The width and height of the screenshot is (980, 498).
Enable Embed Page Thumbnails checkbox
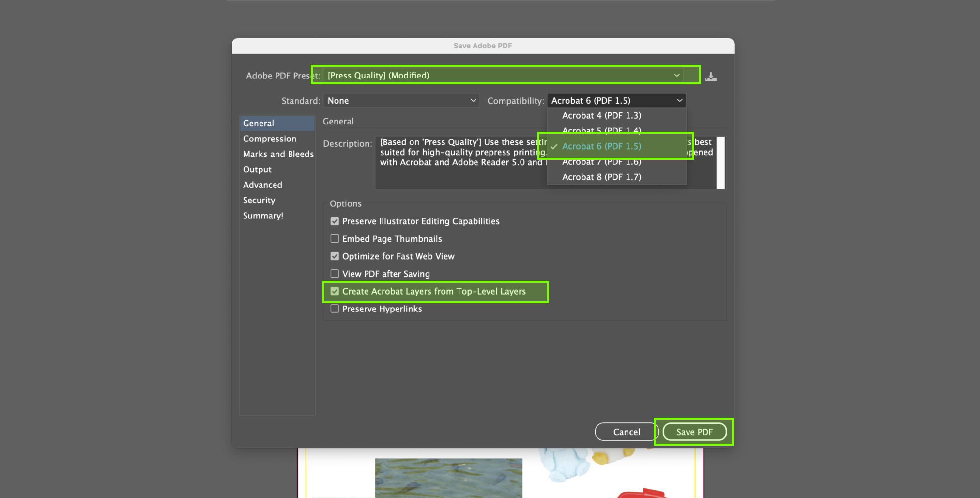point(335,239)
